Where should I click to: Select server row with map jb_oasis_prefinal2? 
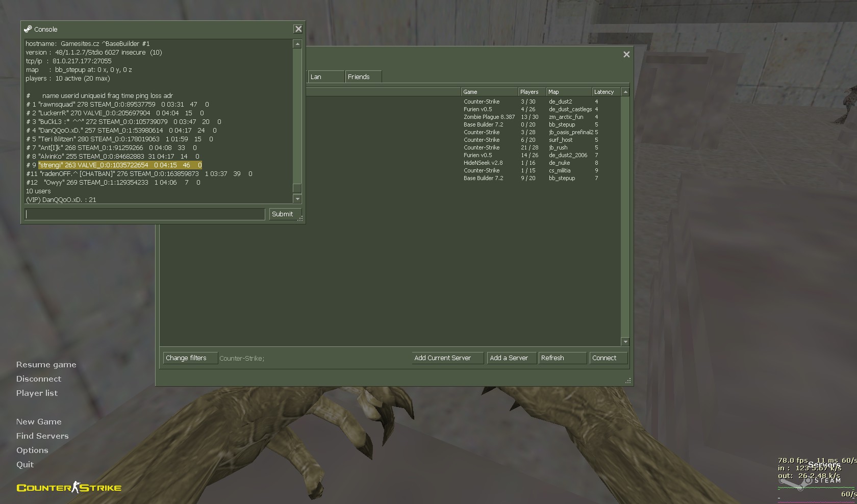pos(390,132)
